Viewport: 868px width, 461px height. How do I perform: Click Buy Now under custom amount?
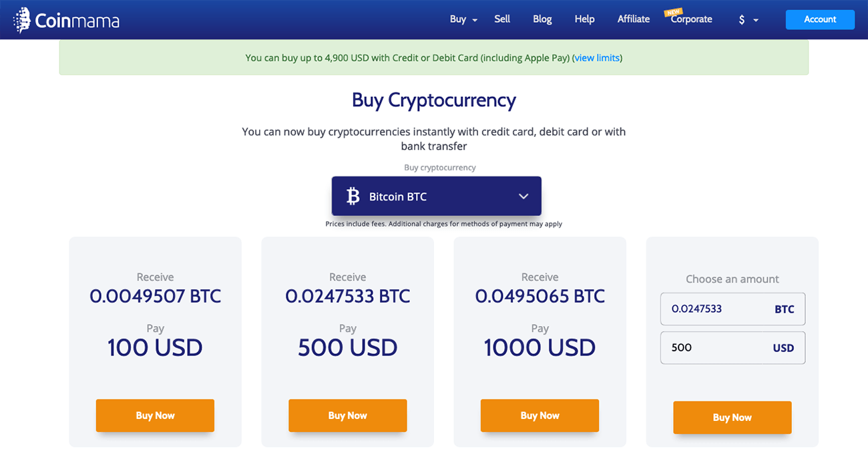tap(732, 418)
